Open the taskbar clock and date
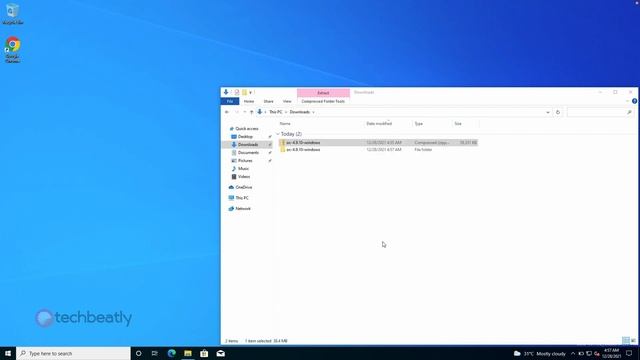This screenshot has height=360, width=640. click(x=611, y=353)
